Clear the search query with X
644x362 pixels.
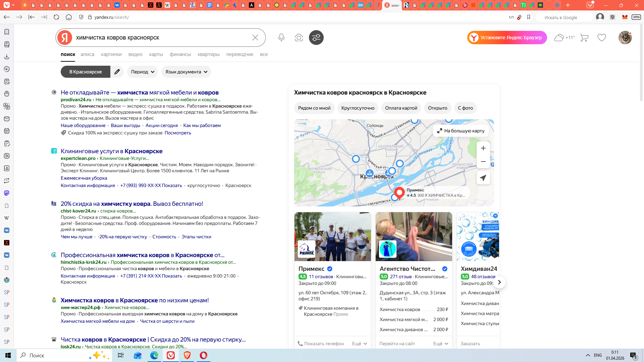click(255, 38)
